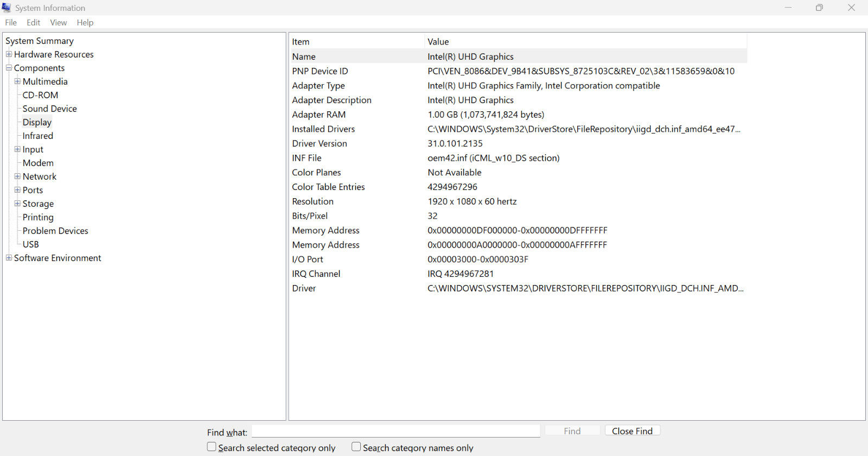Click the System Information app icon in title bar
Image resolution: width=868 pixels, height=456 pixels.
click(7, 8)
